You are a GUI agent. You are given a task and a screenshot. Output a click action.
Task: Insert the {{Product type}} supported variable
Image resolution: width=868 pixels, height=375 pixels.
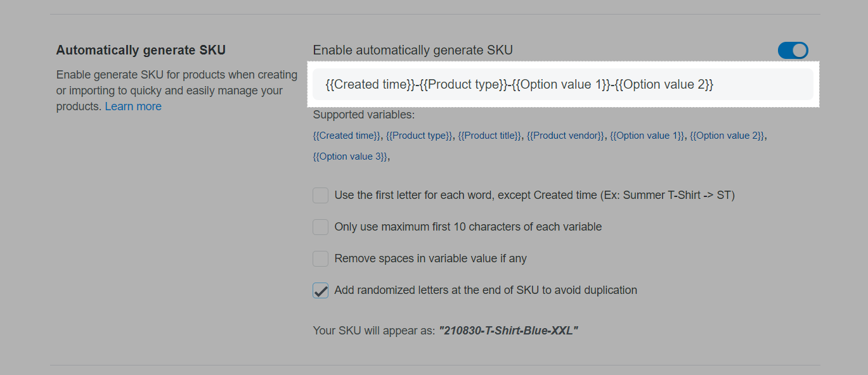(419, 136)
